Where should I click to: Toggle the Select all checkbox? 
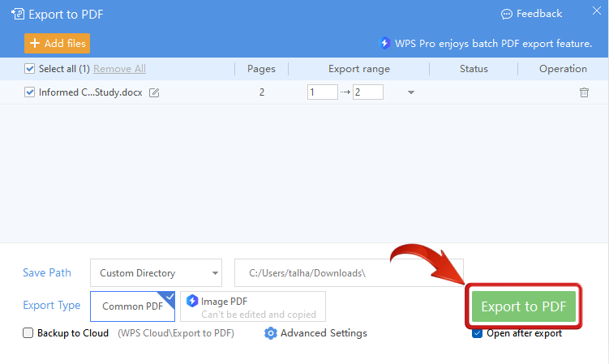click(29, 69)
